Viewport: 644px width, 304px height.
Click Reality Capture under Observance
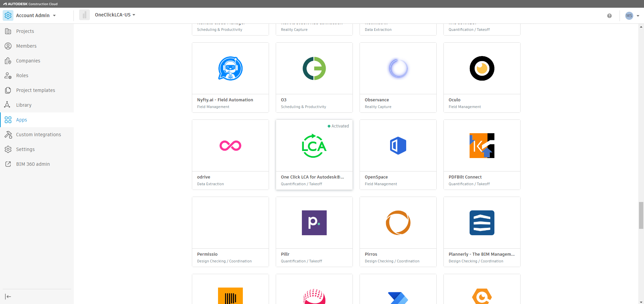coord(378,107)
